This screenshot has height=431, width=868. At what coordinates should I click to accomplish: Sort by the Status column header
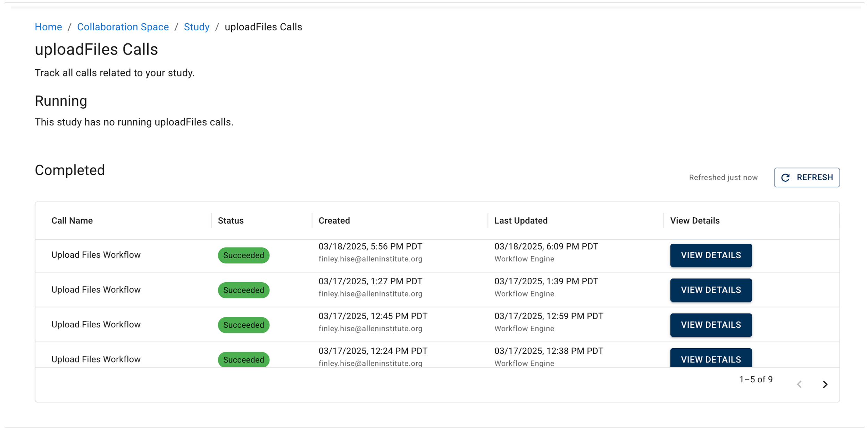[x=231, y=221]
